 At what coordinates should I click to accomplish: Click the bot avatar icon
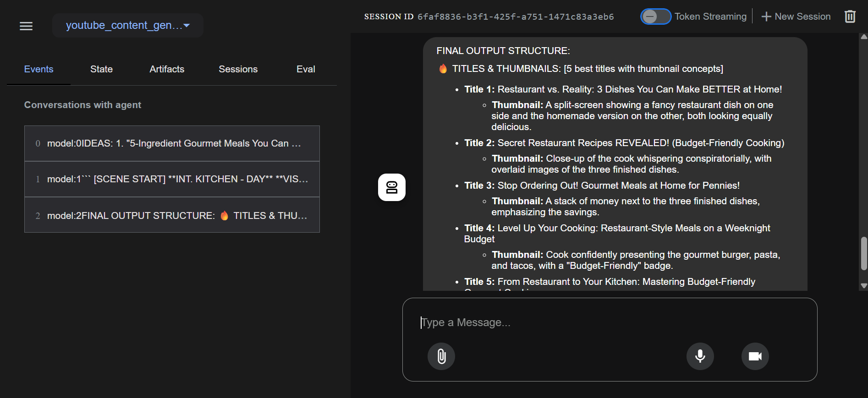392,187
